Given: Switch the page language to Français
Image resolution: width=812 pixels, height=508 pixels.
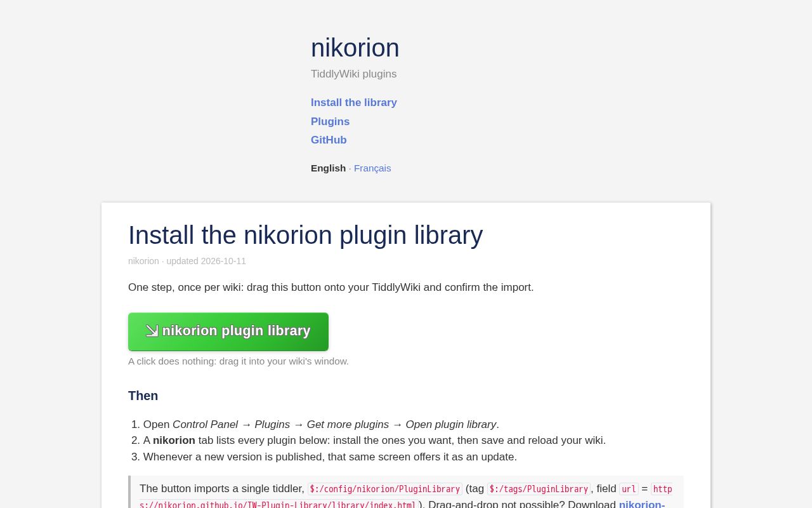Looking at the screenshot, I should pos(372,168).
